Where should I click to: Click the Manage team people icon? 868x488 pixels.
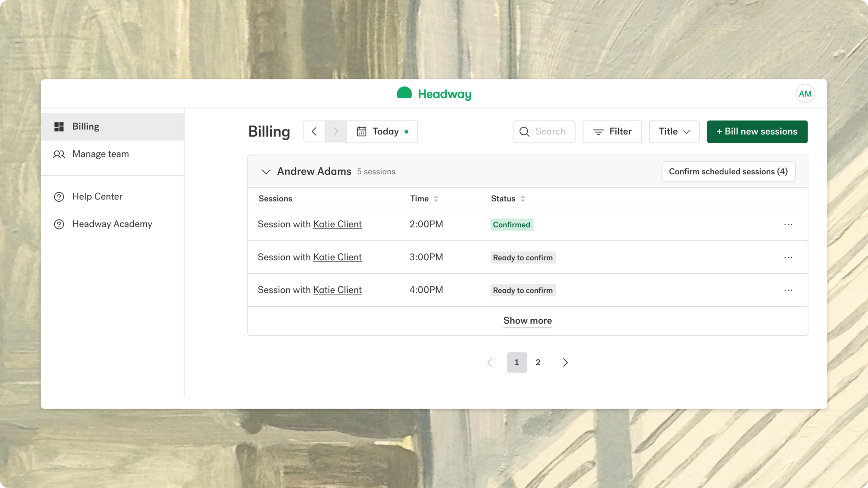59,154
